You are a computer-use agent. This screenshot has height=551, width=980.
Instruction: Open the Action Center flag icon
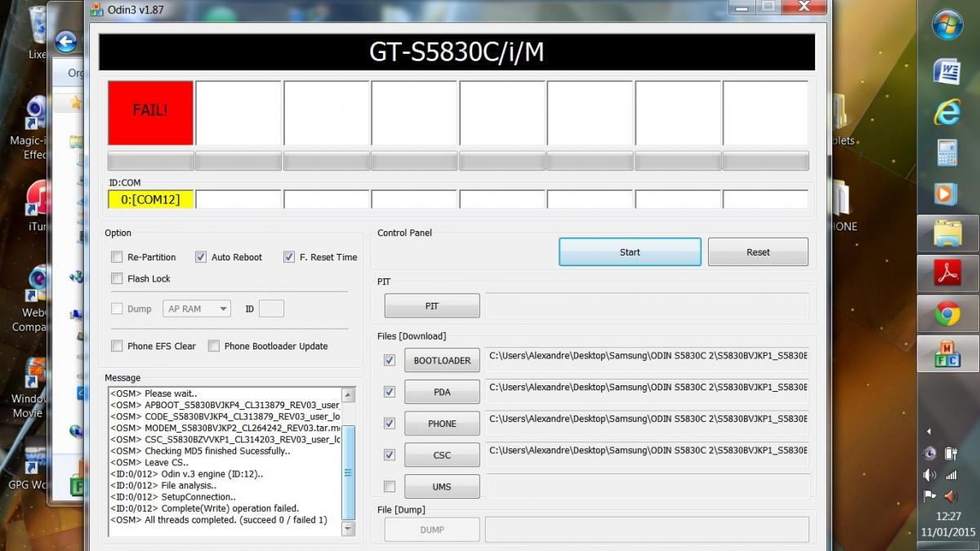click(930, 495)
